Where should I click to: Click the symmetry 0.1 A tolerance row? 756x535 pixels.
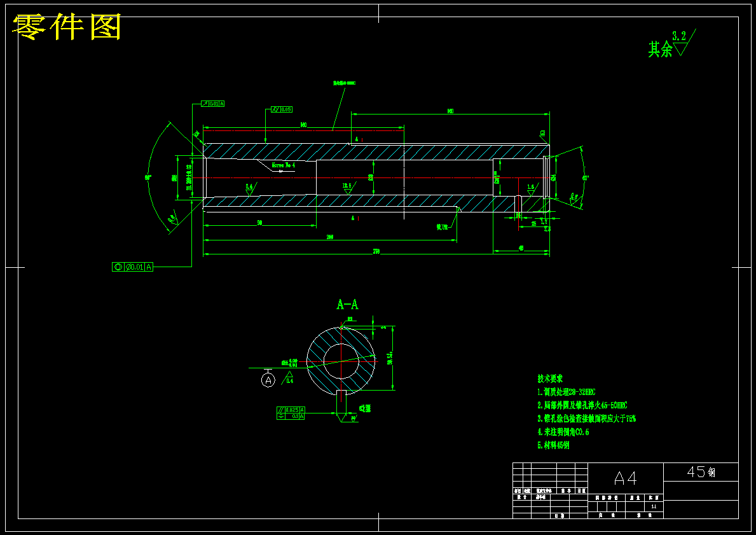[291, 416]
